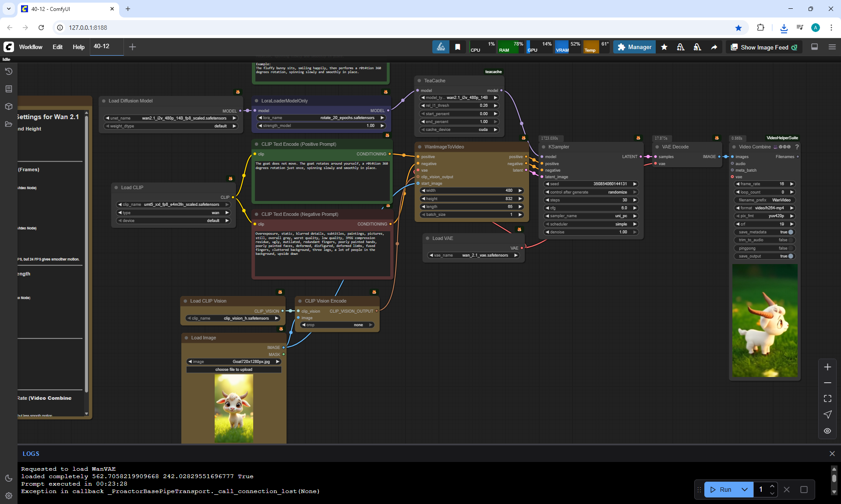
Task: Open settings gear icon in sidebar
Action: pos(8,496)
